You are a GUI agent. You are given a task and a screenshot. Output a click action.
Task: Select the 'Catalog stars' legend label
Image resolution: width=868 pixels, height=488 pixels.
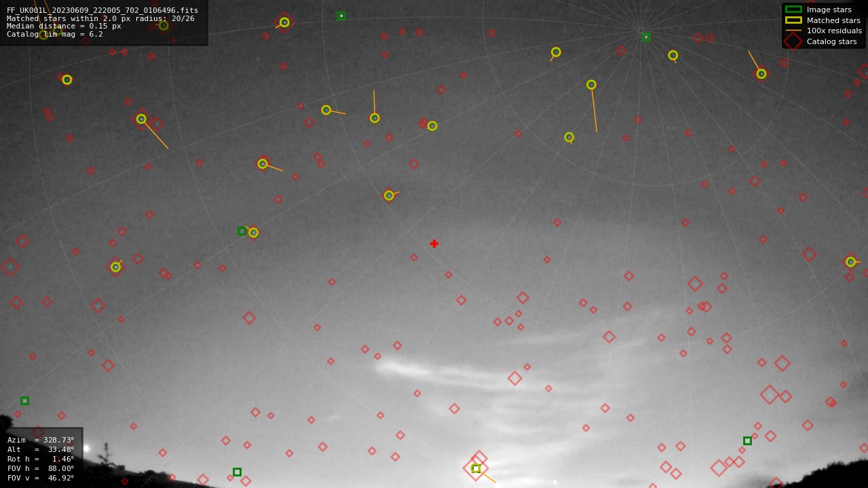[x=831, y=41]
